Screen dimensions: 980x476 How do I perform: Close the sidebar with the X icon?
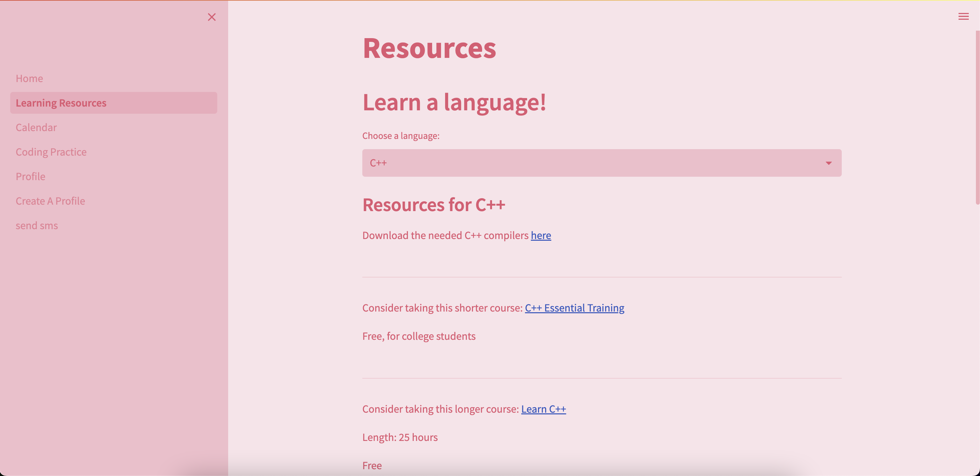(211, 17)
